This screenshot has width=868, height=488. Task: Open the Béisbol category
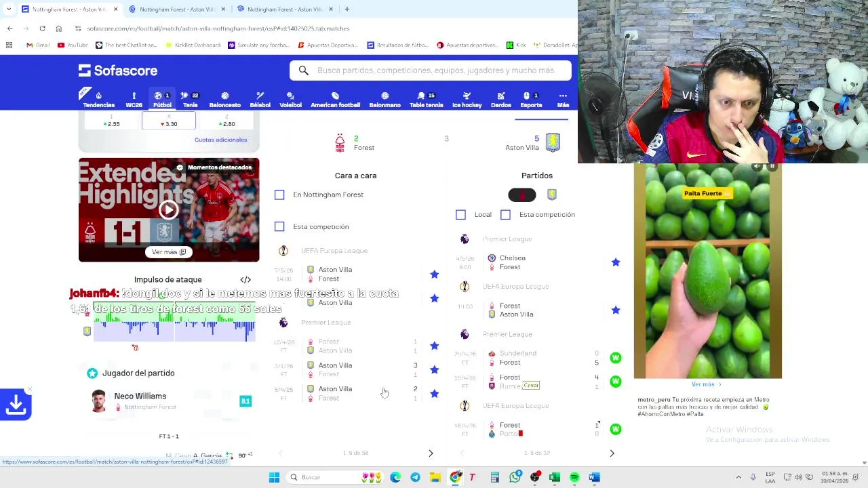tap(260, 100)
